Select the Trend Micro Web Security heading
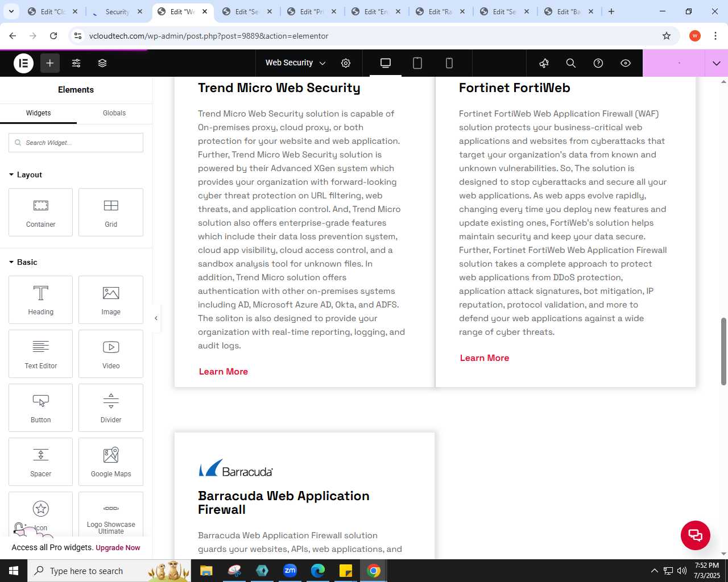 point(279,88)
